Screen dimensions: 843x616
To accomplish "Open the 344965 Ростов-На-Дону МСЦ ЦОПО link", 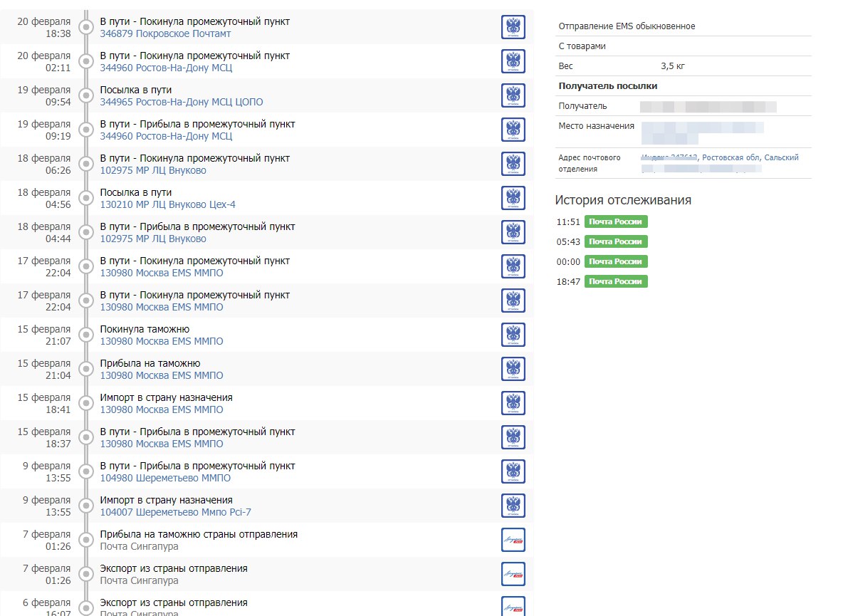I will [181, 102].
